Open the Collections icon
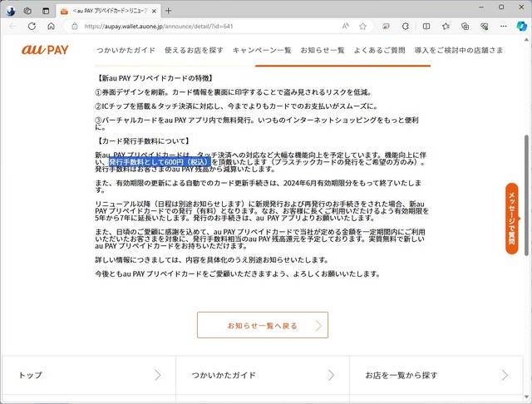 click(x=465, y=26)
